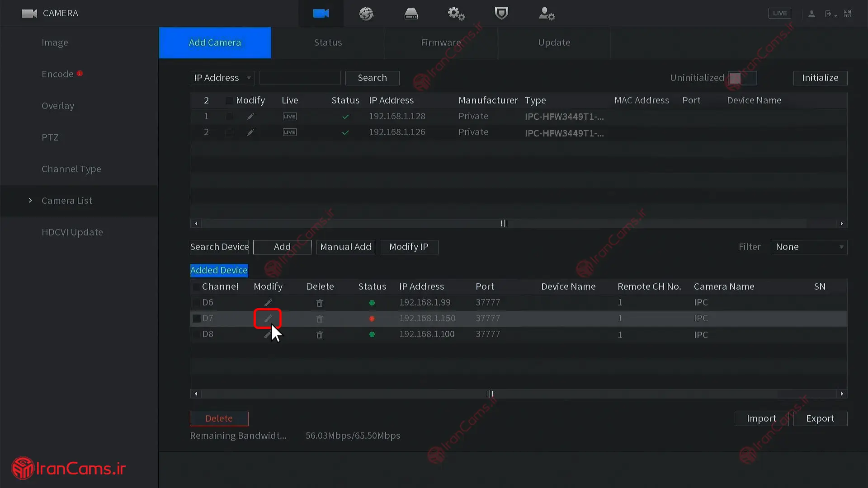Open the Image menu in sidebar

click(x=55, y=42)
